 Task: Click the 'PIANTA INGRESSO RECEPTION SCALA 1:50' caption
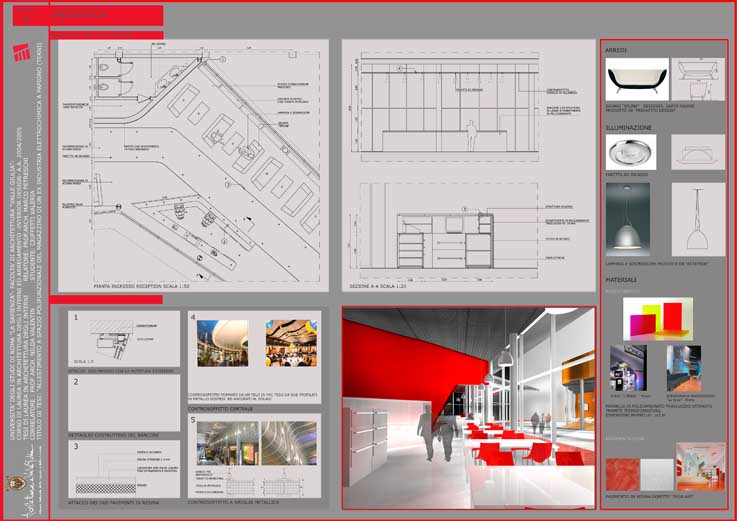(x=141, y=286)
